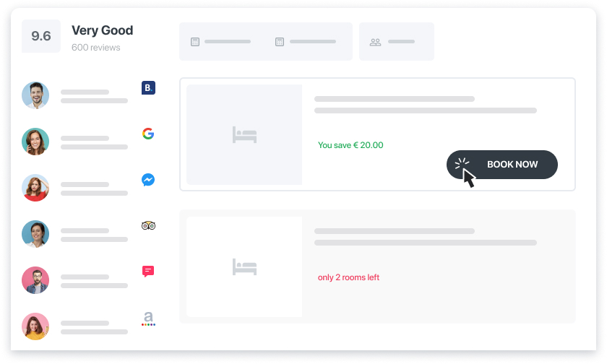Image resolution: width=607 pixels, height=364 pixels.
Task: Click the first calendar check-in icon
Action: click(195, 42)
